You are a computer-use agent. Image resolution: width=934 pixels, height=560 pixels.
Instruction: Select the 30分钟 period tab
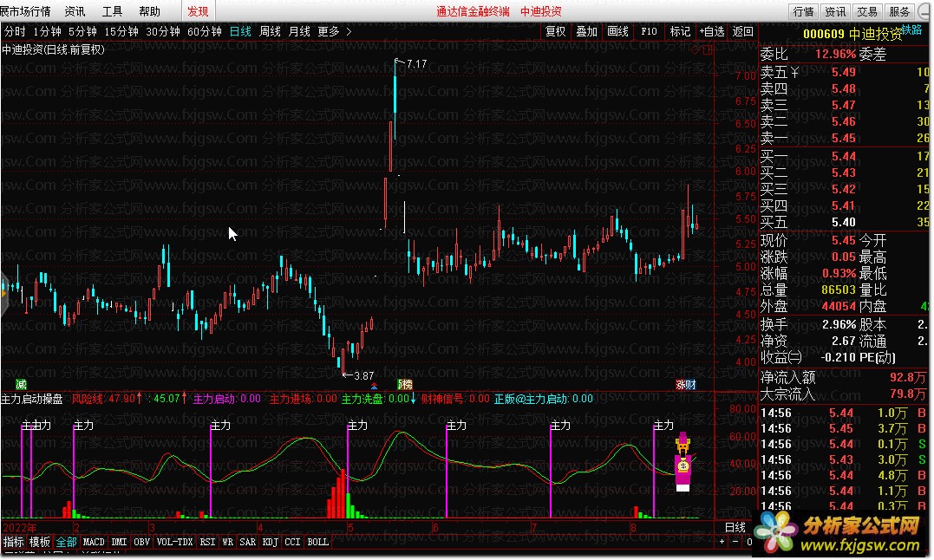coord(163,31)
